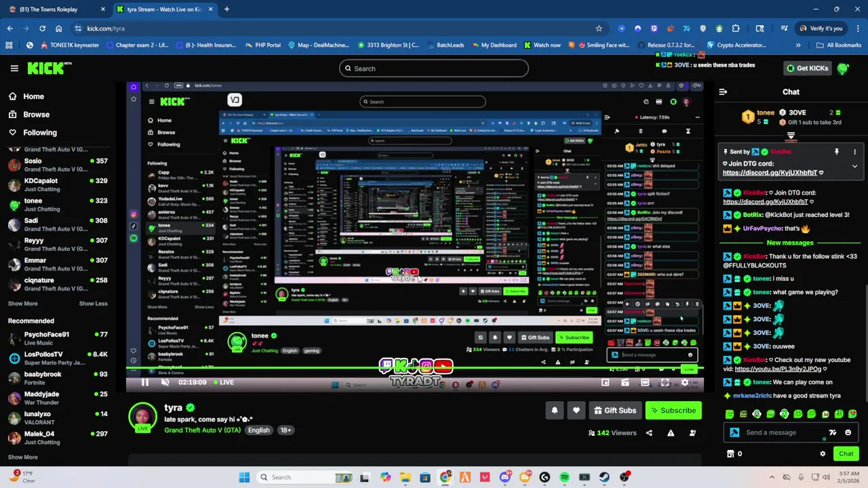Image resolution: width=868 pixels, height=488 pixels.
Task: Click tyra's streamer avatar
Action: point(143,417)
